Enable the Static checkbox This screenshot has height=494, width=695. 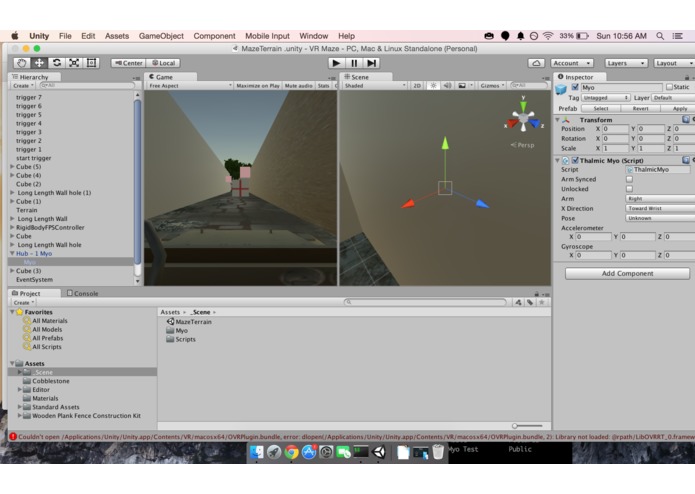tap(669, 87)
